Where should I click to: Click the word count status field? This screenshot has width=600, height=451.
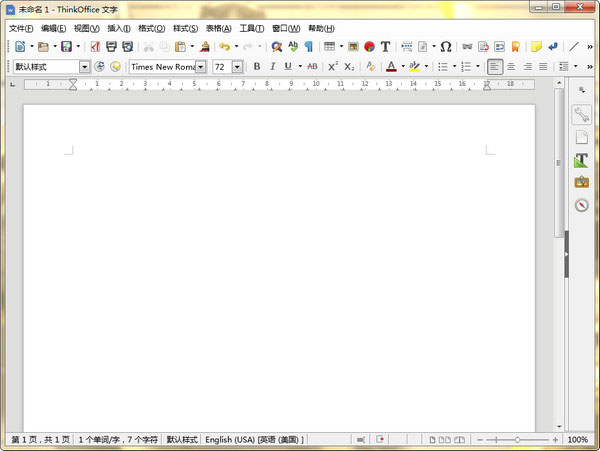118,440
